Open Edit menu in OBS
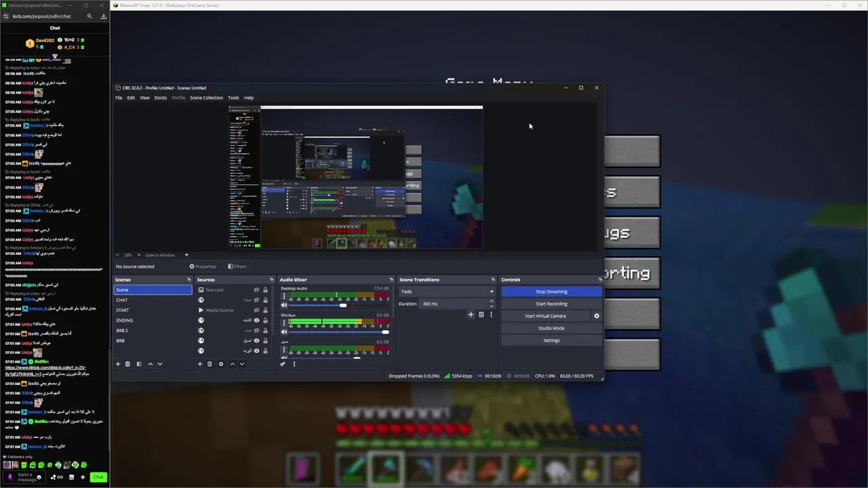 coord(131,98)
